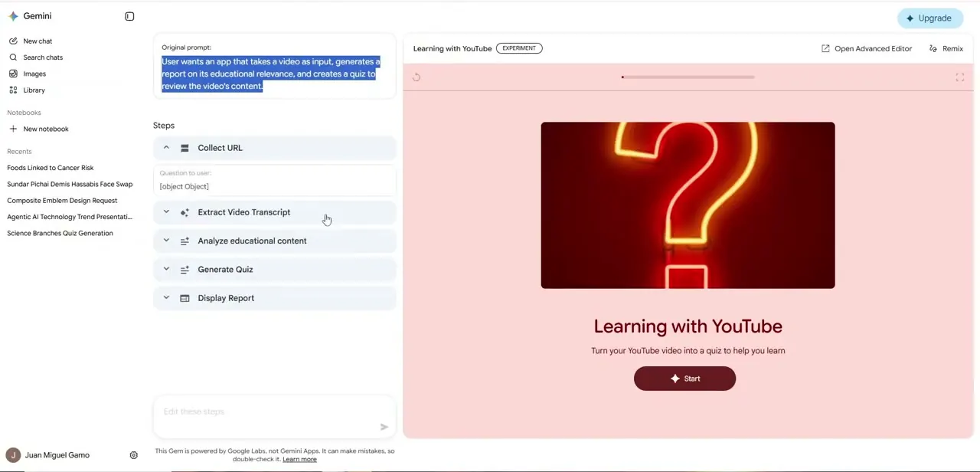Click the EXPERIMENT badge
980x472 pixels.
click(519, 48)
